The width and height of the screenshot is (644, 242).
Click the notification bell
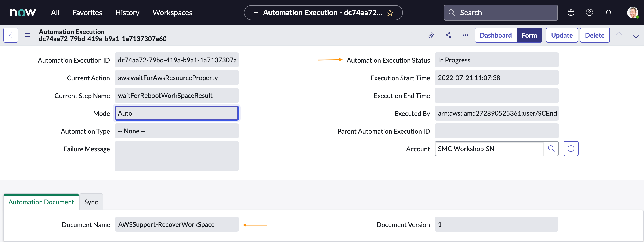[608, 12]
